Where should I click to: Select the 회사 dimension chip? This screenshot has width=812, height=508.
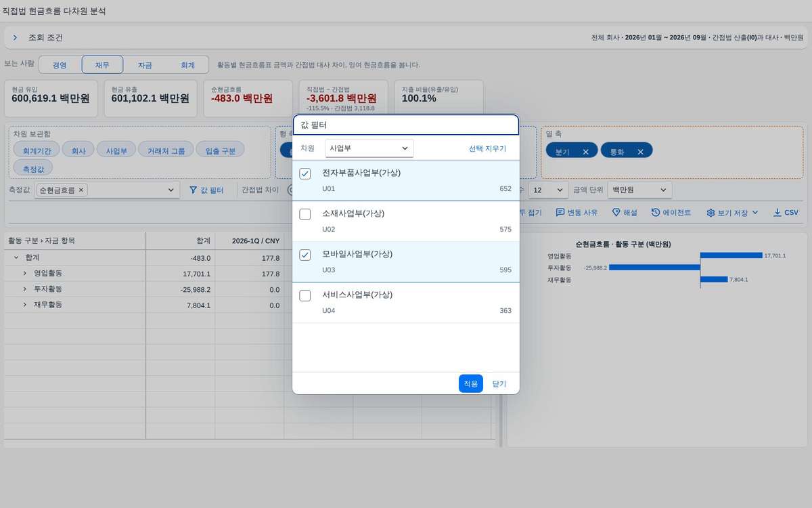pyautogui.click(x=78, y=150)
